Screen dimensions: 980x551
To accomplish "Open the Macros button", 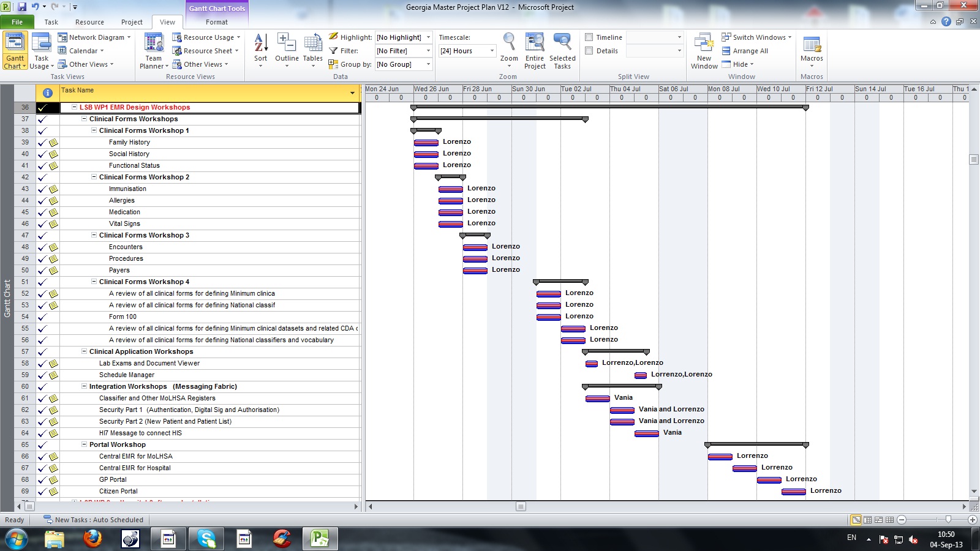I will click(812, 49).
